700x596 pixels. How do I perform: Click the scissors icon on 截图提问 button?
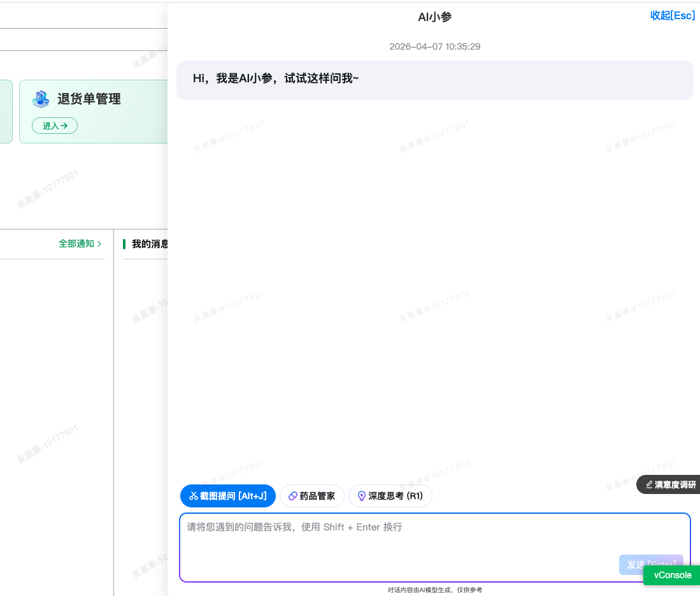[x=193, y=495]
